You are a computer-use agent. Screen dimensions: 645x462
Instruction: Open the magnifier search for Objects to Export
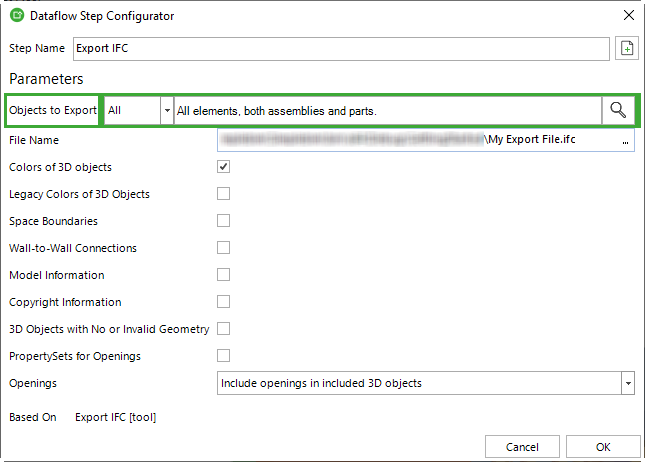coord(618,110)
